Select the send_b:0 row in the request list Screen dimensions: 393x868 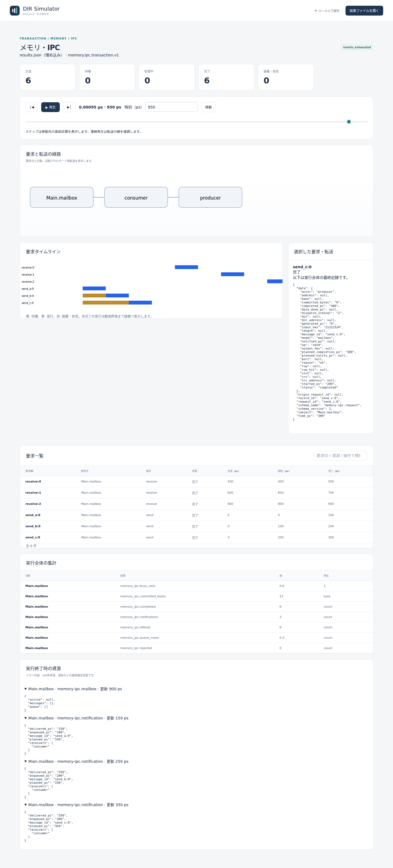coord(196,526)
